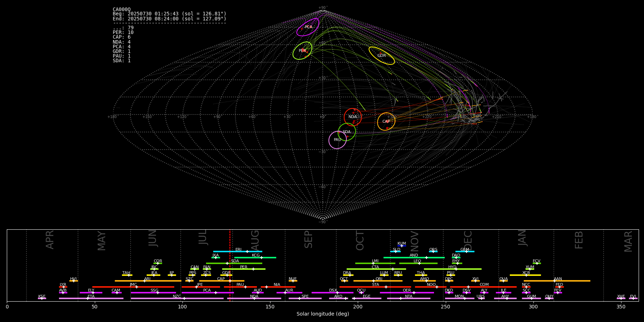Click the 150 tick label on solar longitude axis

[x=270, y=307]
